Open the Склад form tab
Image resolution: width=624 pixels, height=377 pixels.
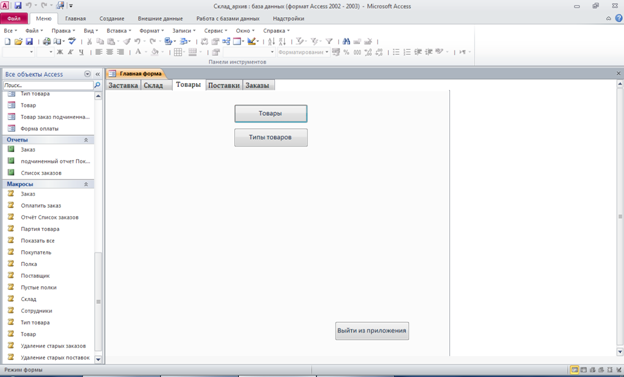156,85
